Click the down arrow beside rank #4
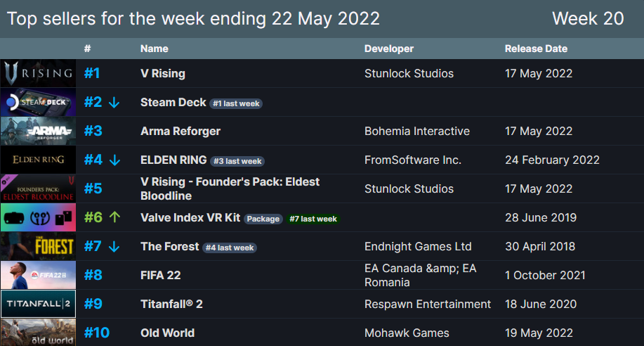 tap(114, 160)
